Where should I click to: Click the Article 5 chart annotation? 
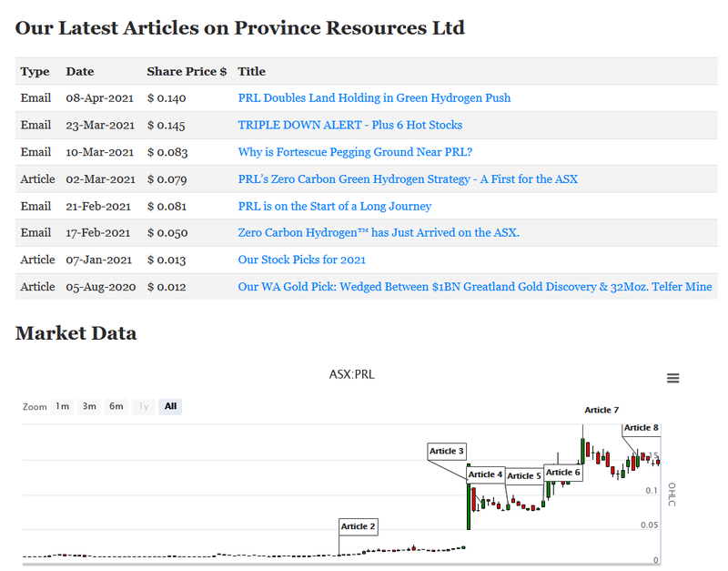(x=524, y=476)
